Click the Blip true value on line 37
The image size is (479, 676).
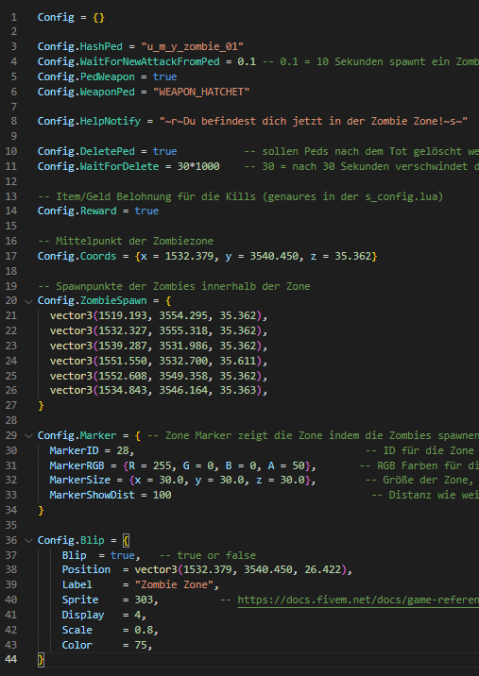pyautogui.click(x=122, y=555)
